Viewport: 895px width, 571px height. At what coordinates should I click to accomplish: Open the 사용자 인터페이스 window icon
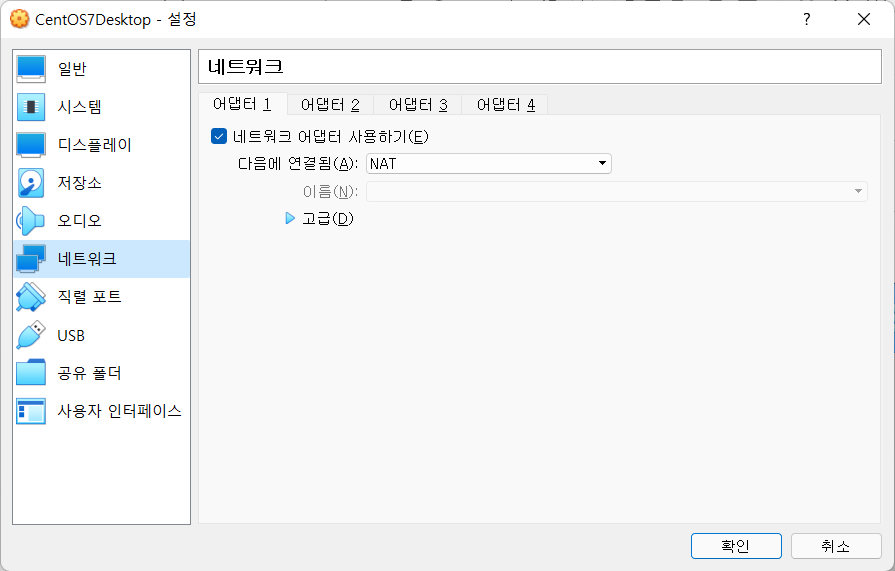click(x=31, y=411)
